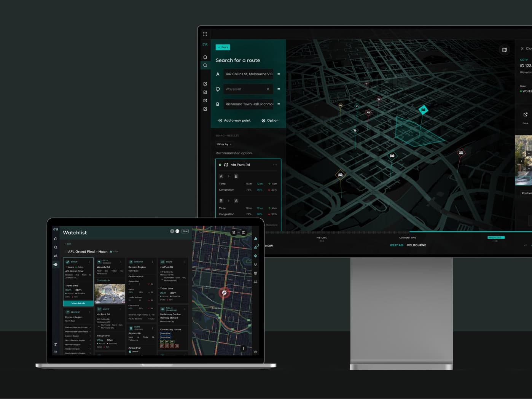The width and height of the screenshot is (532, 399).
Task: Close the CCTV details panel
Action: [522, 49]
